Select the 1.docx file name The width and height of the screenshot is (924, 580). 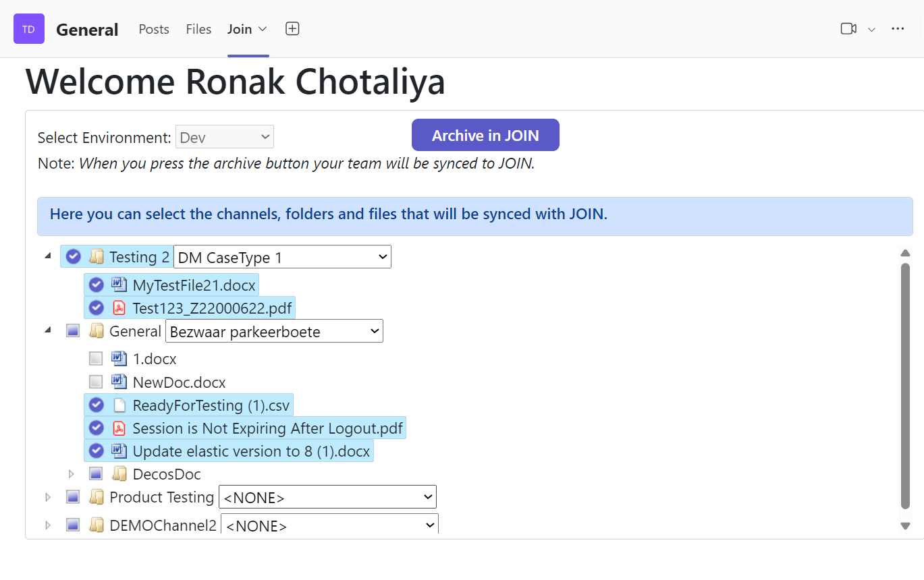coord(155,359)
